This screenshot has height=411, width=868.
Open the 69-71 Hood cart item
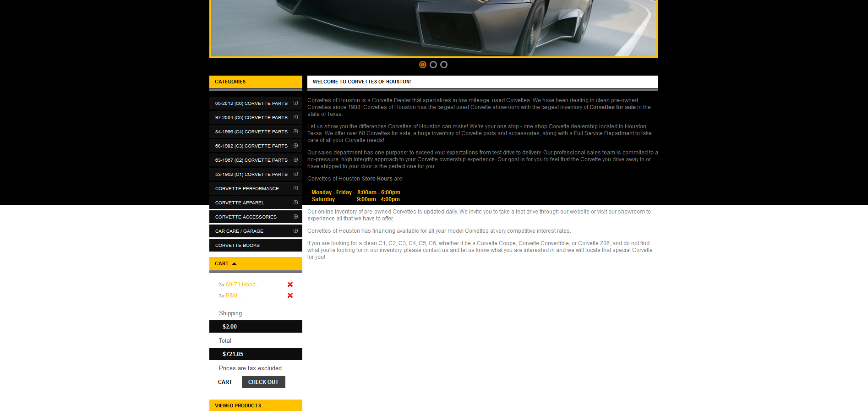pos(243,285)
